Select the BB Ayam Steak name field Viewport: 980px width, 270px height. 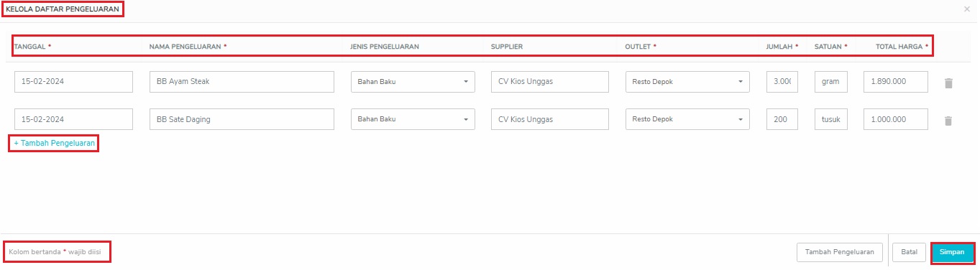[x=242, y=81]
